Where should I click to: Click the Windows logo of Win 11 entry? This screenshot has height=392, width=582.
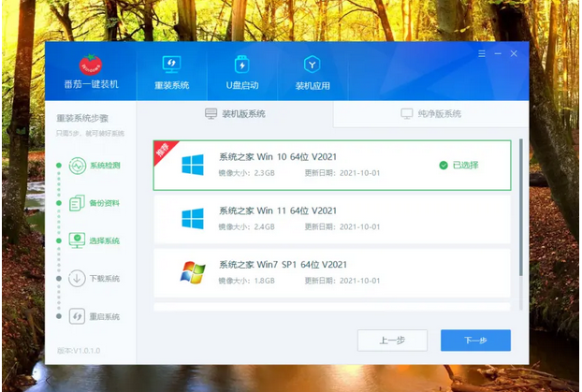(x=193, y=219)
